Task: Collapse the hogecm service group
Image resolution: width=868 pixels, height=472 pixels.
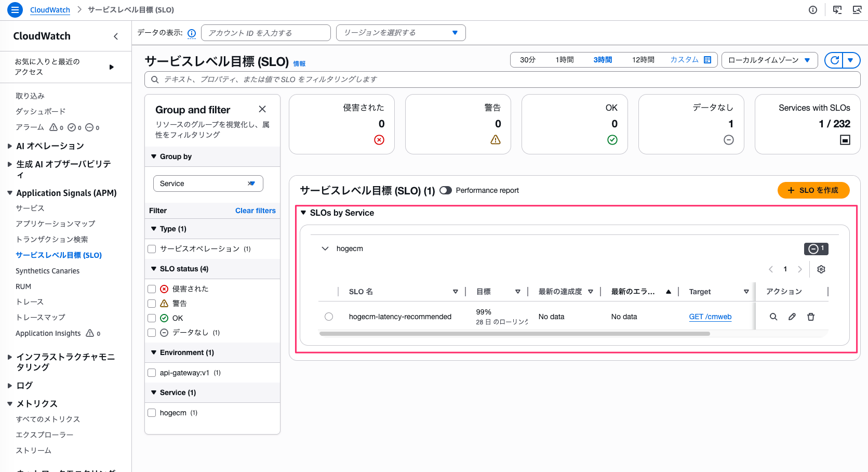Action: click(325, 248)
